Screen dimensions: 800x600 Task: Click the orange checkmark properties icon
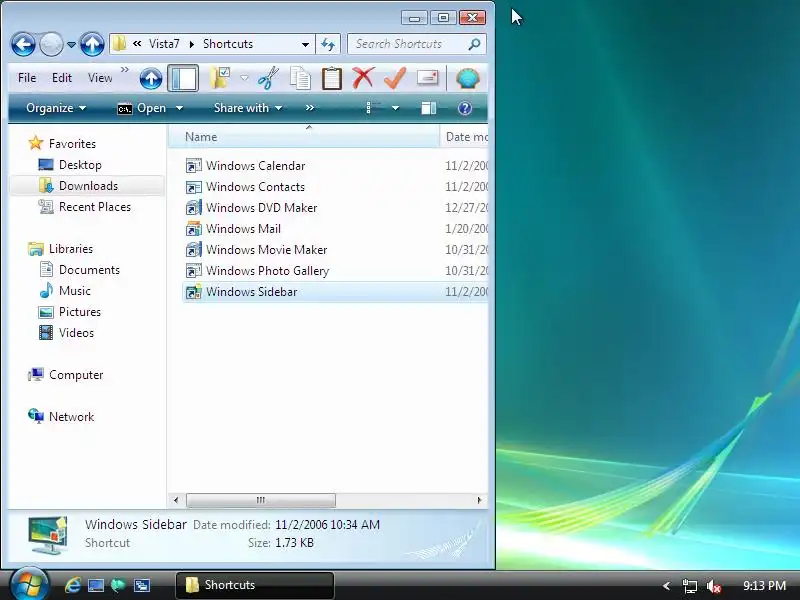[x=395, y=79]
